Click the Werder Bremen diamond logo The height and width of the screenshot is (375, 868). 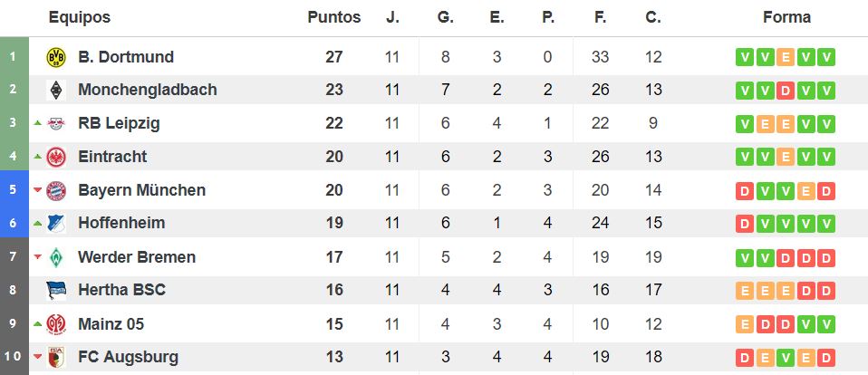(56, 257)
